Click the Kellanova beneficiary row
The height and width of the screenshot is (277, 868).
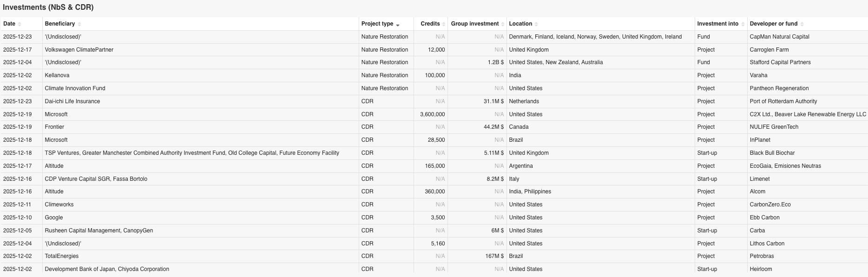pos(57,75)
